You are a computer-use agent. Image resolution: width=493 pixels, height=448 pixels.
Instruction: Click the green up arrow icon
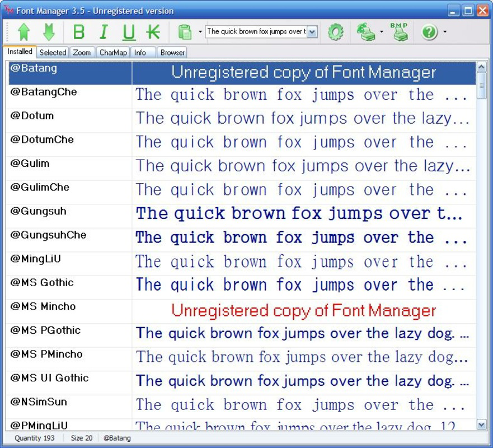[x=24, y=32]
